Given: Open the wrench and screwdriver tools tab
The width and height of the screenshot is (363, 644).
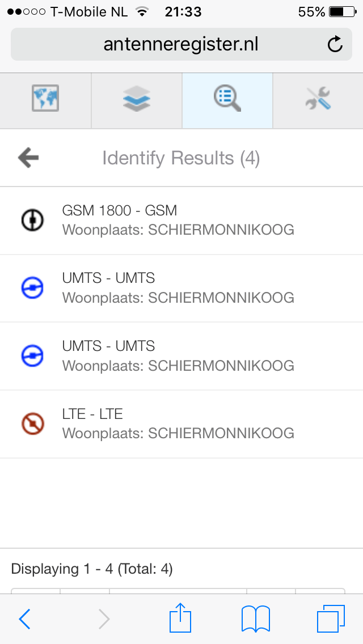Looking at the screenshot, I should click(x=318, y=99).
